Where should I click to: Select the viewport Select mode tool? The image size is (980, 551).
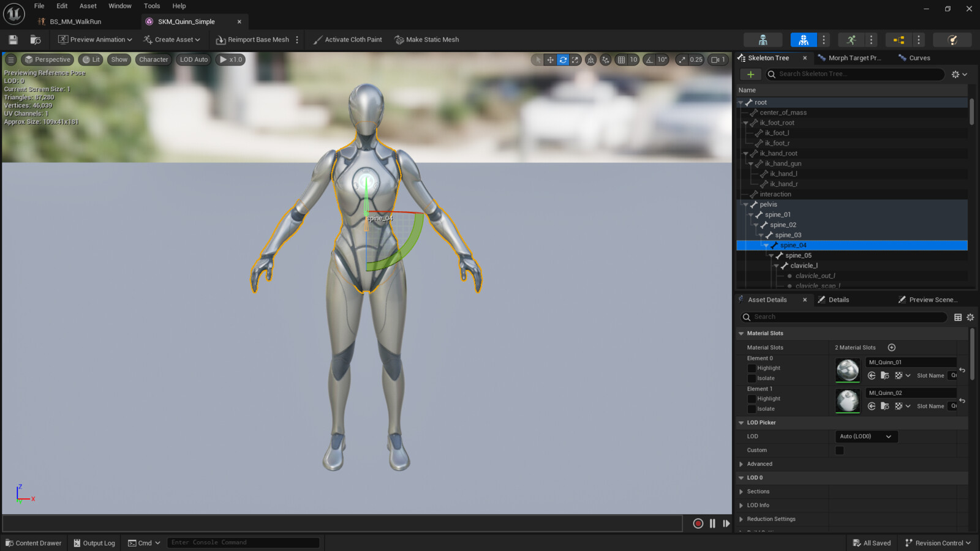pos(538,59)
